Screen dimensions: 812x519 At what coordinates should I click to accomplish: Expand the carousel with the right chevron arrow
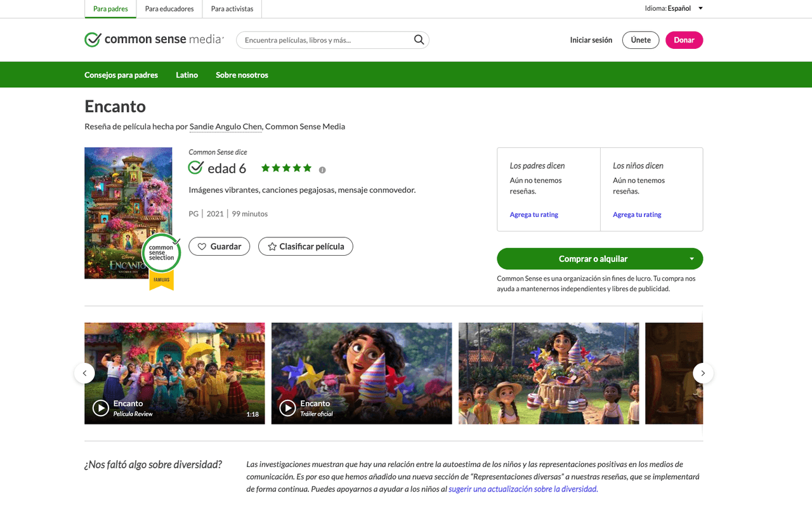coord(703,373)
